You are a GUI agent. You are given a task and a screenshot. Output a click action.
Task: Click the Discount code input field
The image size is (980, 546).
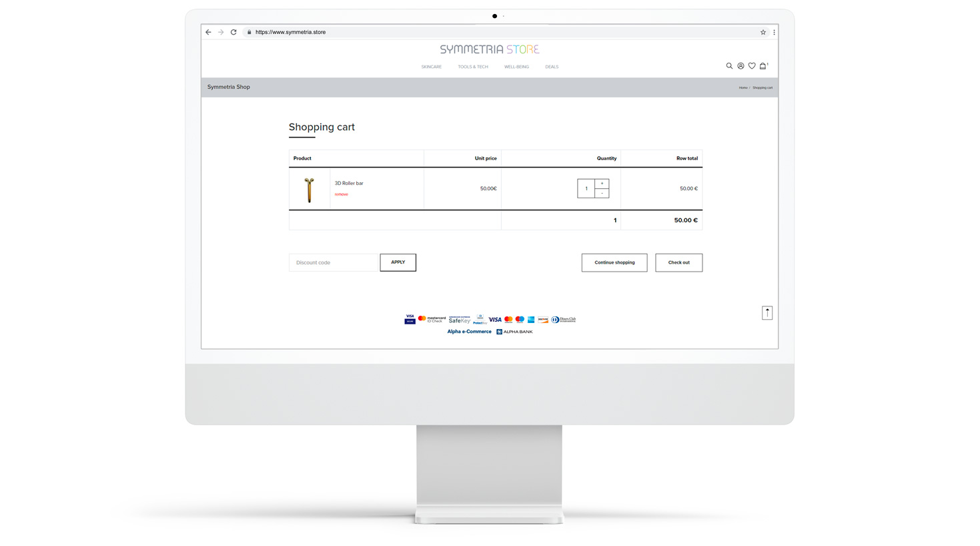334,262
